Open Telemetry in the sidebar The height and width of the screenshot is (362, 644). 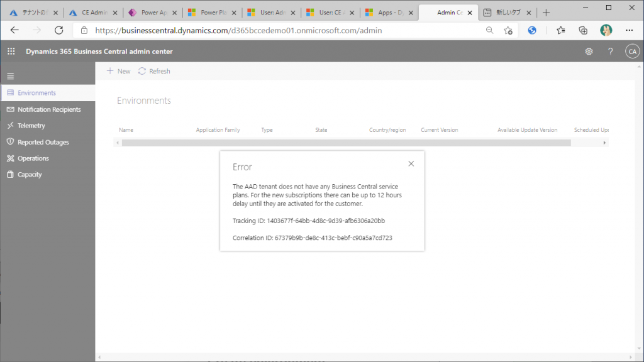[x=48, y=126]
